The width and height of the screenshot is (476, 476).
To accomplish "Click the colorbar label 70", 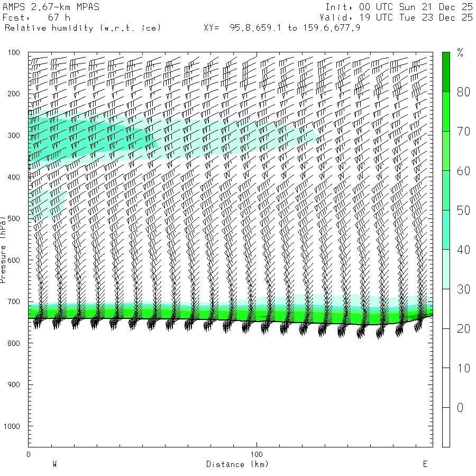I will pyautogui.click(x=463, y=132).
